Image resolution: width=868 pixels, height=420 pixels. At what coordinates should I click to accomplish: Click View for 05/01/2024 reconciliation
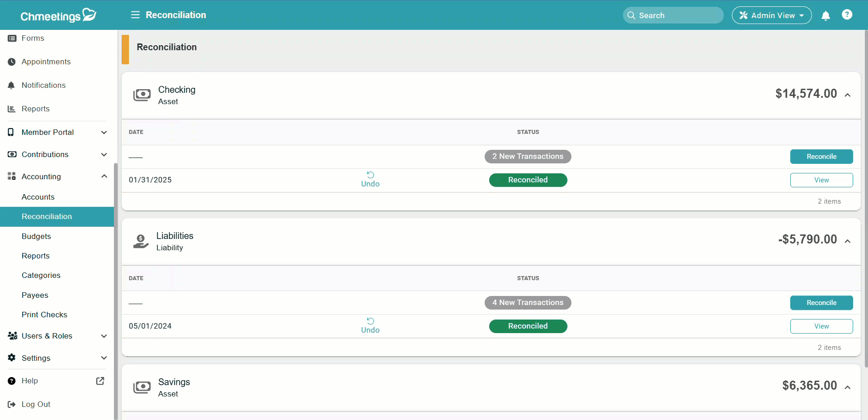pos(821,326)
